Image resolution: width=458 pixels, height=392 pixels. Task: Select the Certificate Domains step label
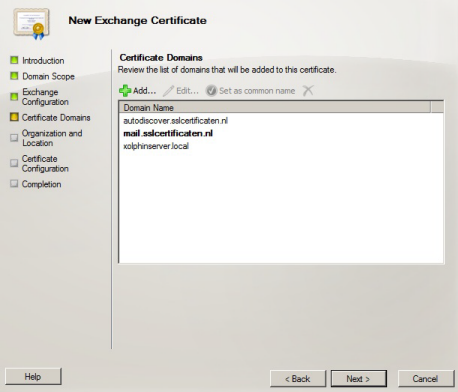click(56, 118)
